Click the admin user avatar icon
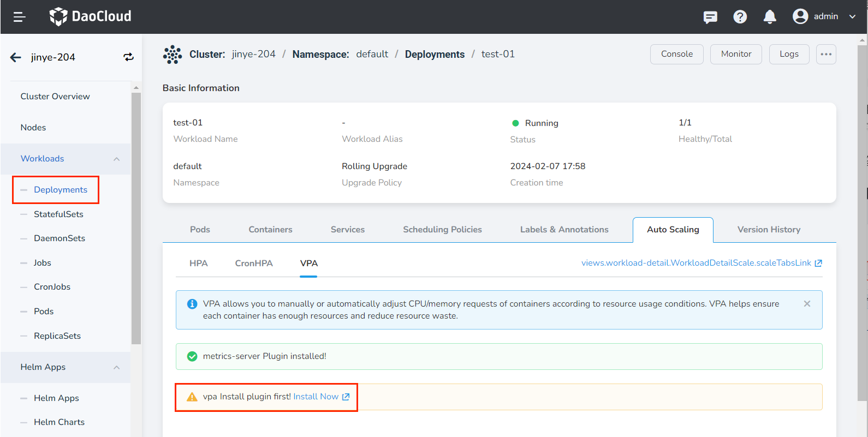Image resolution: width=868 pixels, height=437 pixels. [800, 16]
